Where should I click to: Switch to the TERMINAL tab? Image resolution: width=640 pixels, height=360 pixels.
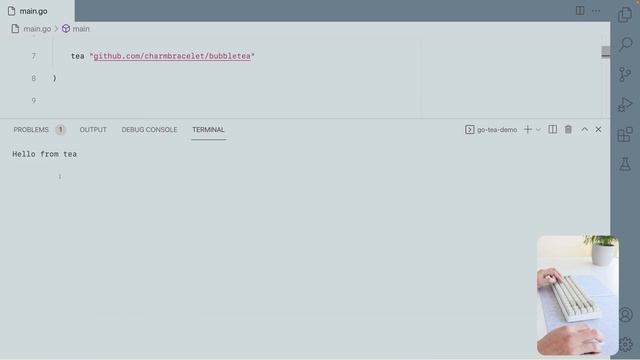pos(208,129)
